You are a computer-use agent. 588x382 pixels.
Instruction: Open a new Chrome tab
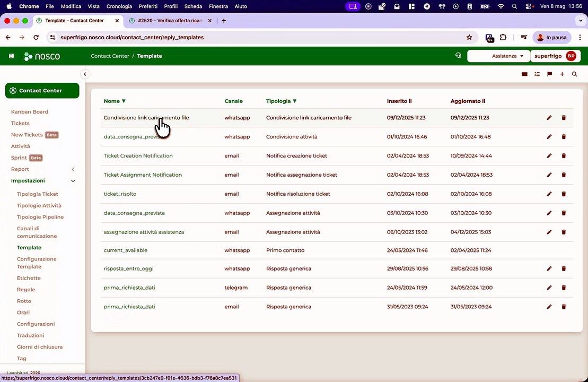pyautogui.click(x=224, y=21)
